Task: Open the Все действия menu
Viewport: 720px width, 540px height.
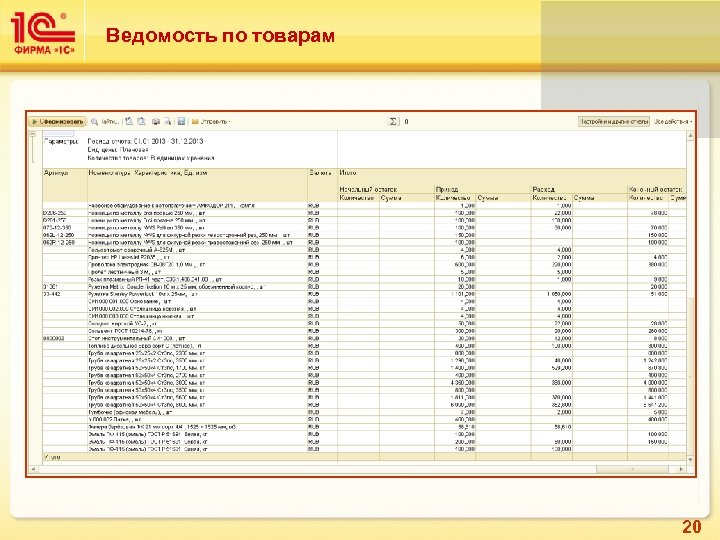Action: [x=673, y=122]
